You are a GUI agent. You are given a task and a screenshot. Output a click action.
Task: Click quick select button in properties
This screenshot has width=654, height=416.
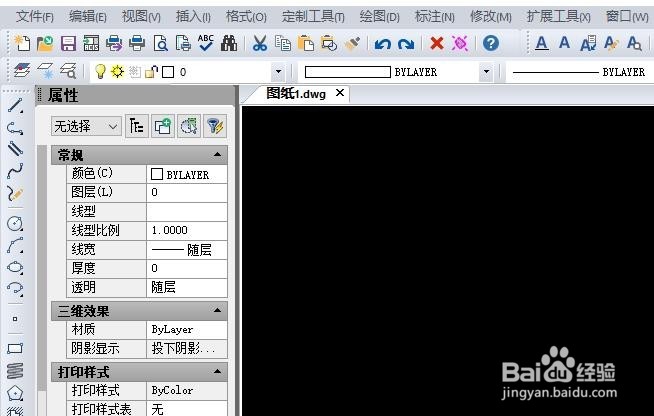[215, 126]
